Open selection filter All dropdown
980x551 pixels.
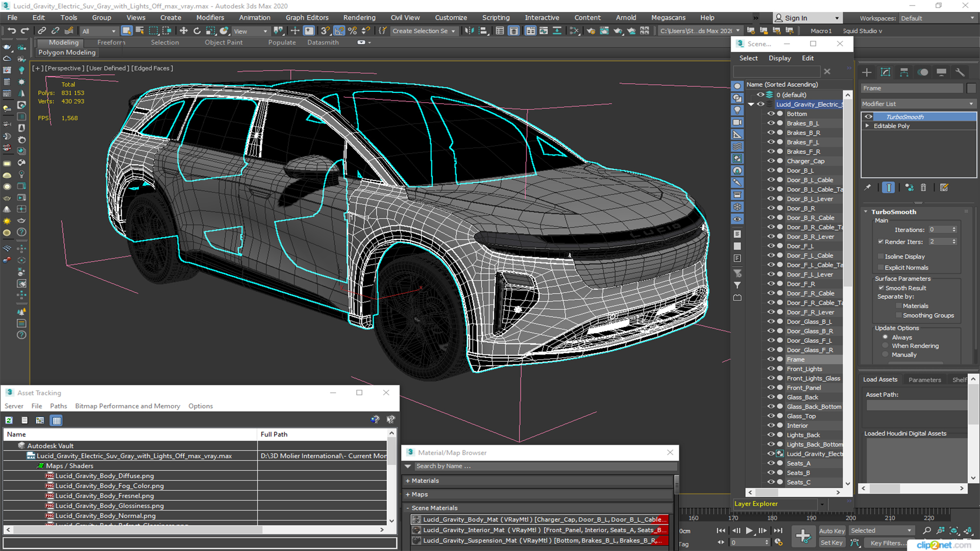click(x=99, y=31)
